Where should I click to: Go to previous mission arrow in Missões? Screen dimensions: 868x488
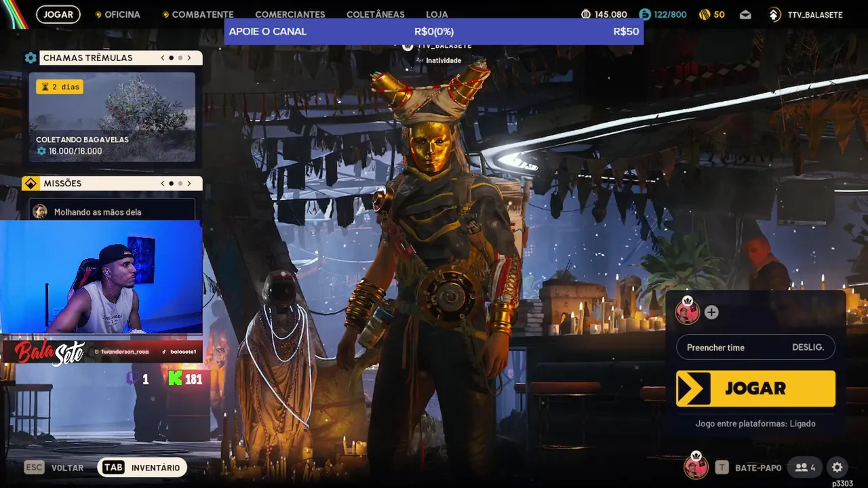[163, 184]
